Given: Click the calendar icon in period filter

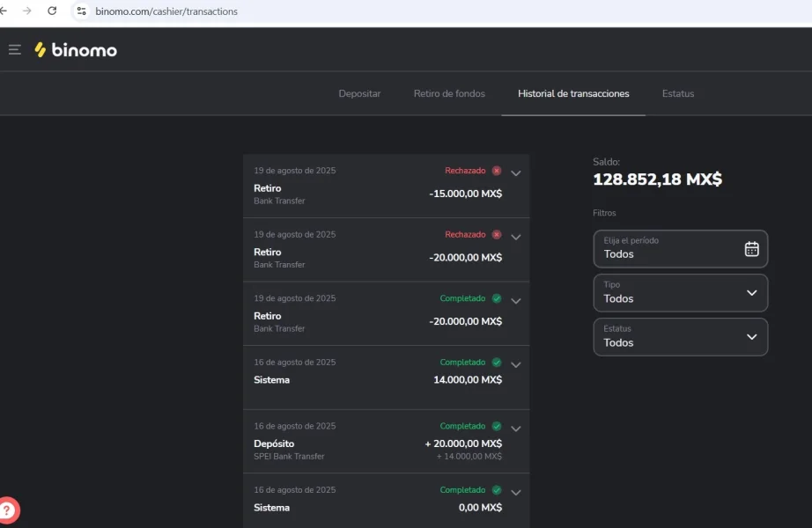Looking at the screenshot, I should pos(751,249).
